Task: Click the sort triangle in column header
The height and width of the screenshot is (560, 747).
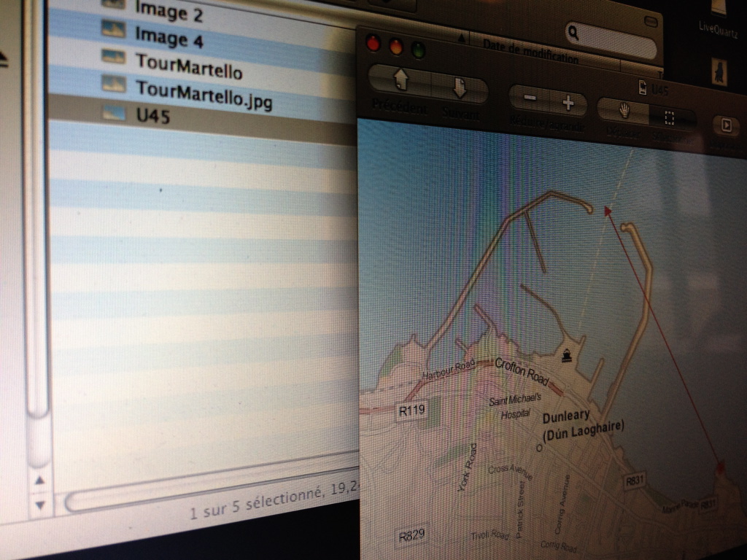Action: tap(461, 39)
